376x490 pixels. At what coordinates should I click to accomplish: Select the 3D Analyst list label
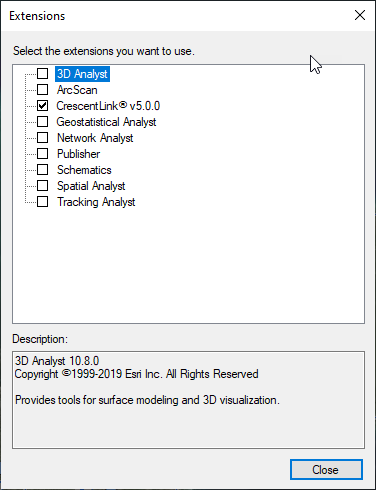coord(82,74)
